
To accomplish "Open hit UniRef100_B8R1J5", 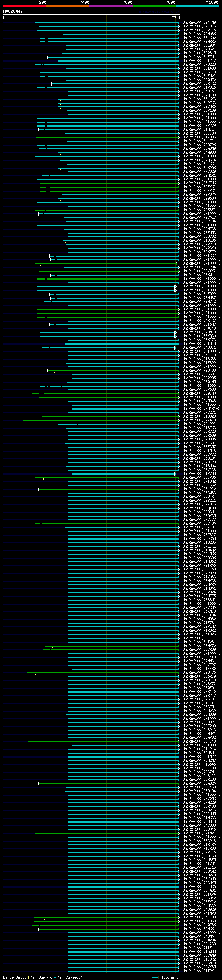I will (199, 30).
